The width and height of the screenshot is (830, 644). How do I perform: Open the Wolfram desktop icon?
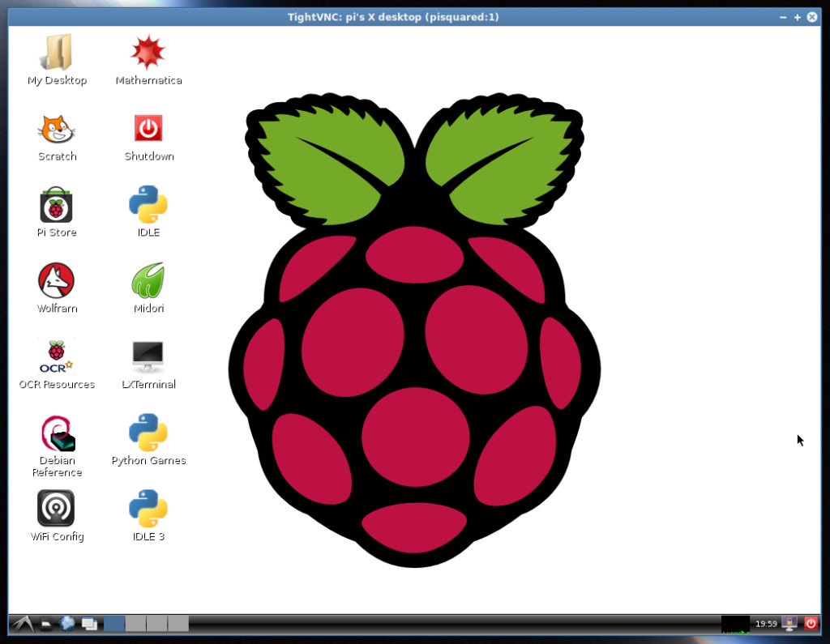coord(57,280)
